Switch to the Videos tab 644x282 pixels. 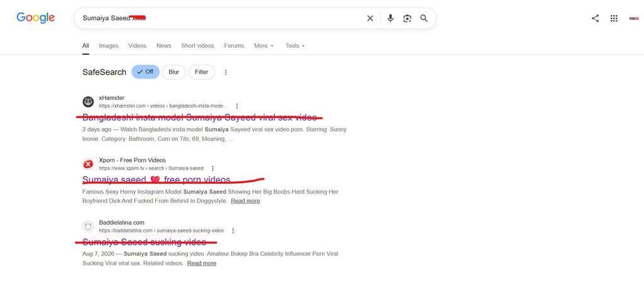(x=137, y=45)
